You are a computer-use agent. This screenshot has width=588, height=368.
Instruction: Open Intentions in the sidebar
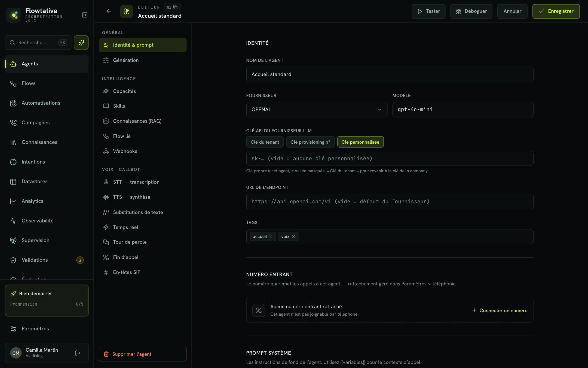(47, 162)
